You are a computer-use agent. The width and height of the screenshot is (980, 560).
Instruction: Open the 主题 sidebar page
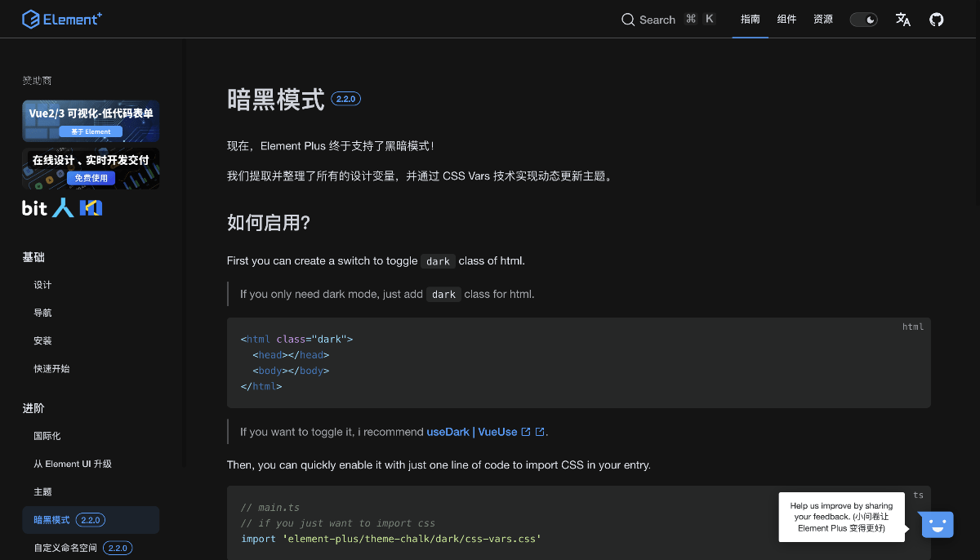(x=42, y=491)
